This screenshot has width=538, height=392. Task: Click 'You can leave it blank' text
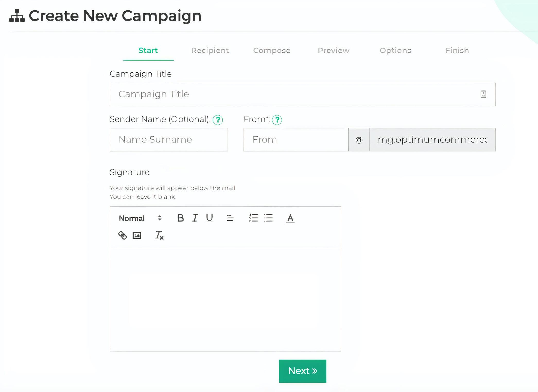point(143,197)
